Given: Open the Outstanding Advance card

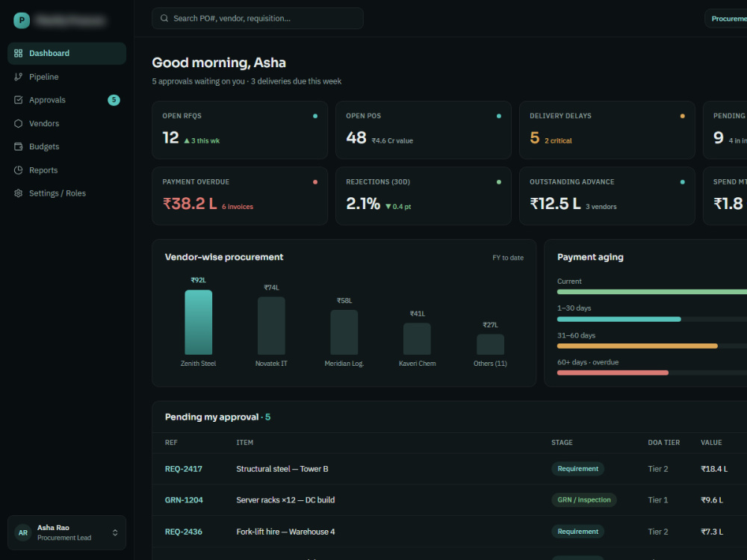Looking at the screenshot, I should click(x=607, y=196).
